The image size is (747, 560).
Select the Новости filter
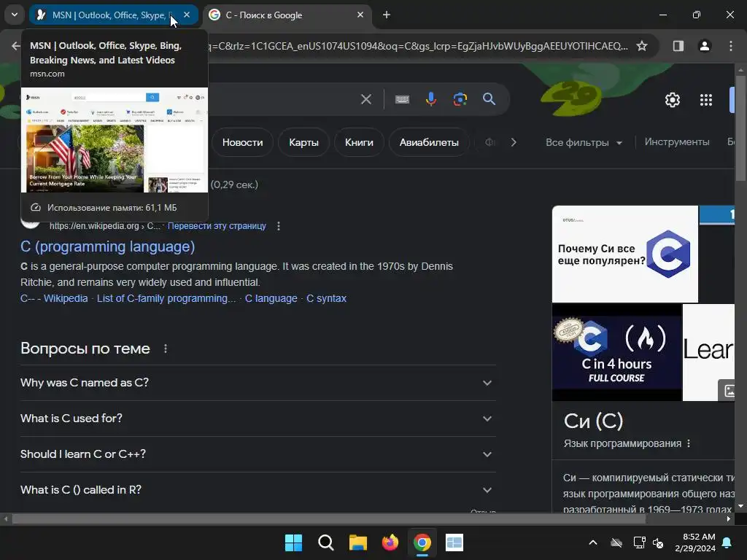click(242, 142)
